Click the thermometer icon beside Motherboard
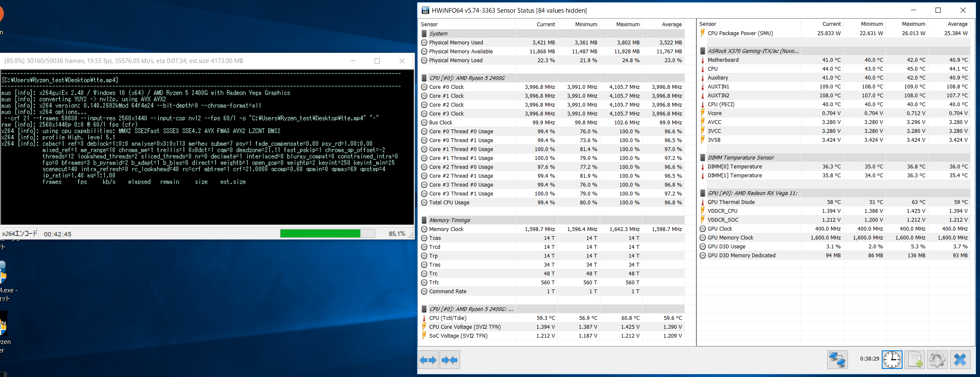The height and width of the screenshot is (377, 980). coord(703,60)
